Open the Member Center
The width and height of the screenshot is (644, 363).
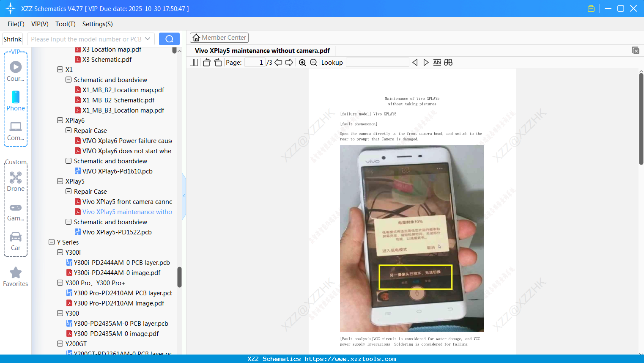[x=219, y=37]
